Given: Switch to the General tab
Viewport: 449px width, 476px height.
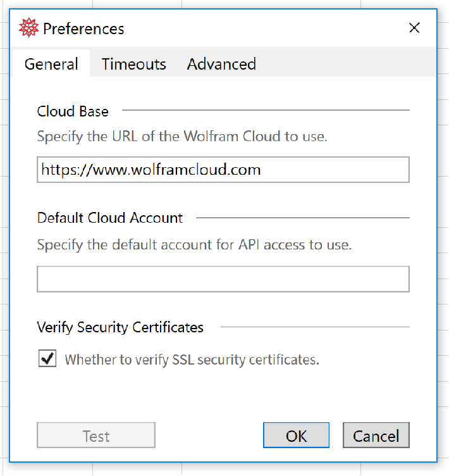Looking at the screenshot, I should (x=51, y=64).
